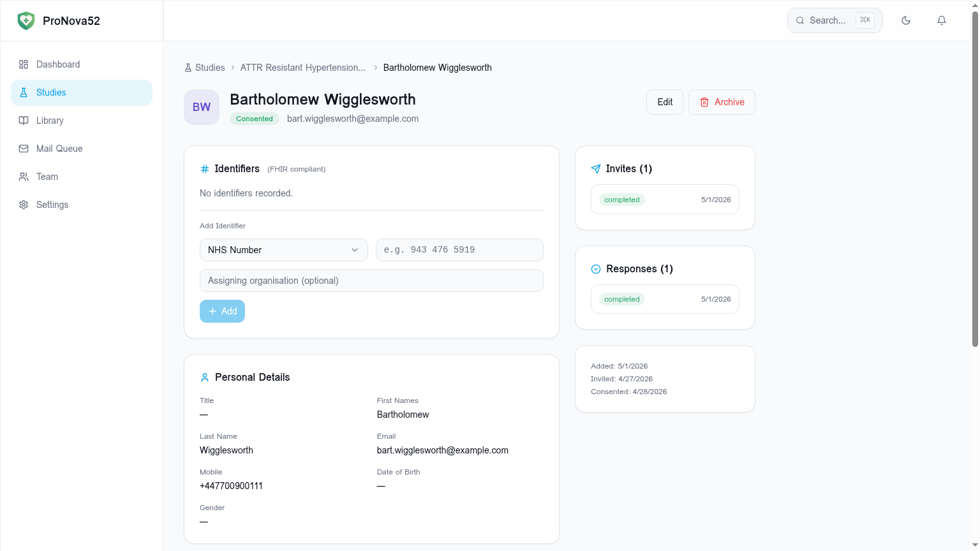This screenshot has width=980, height=551.
Task: Open the Settings page
Action: coord(82,205)
